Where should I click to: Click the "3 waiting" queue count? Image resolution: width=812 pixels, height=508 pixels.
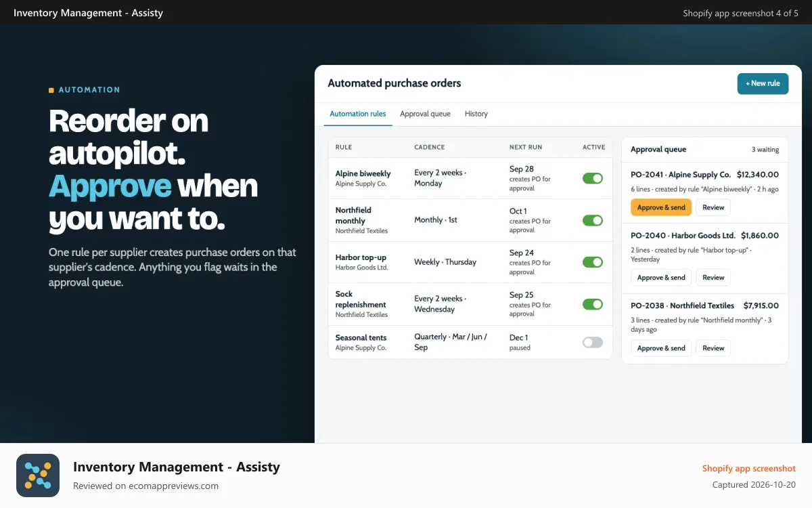[x=765, y=150]
